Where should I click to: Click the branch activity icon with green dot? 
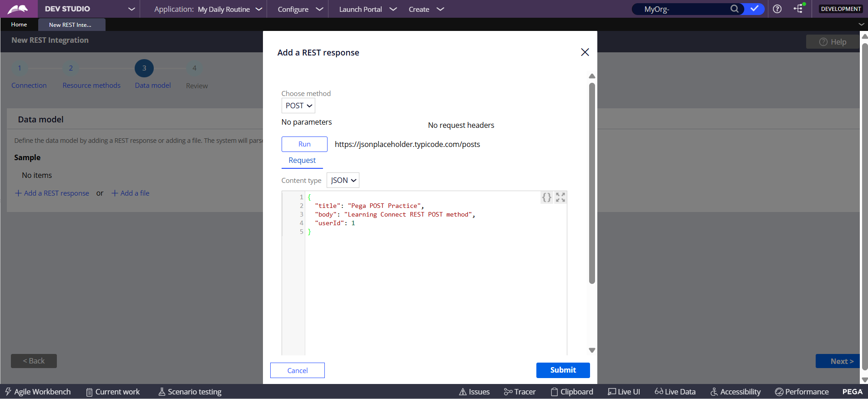click(x=799, y=8)
